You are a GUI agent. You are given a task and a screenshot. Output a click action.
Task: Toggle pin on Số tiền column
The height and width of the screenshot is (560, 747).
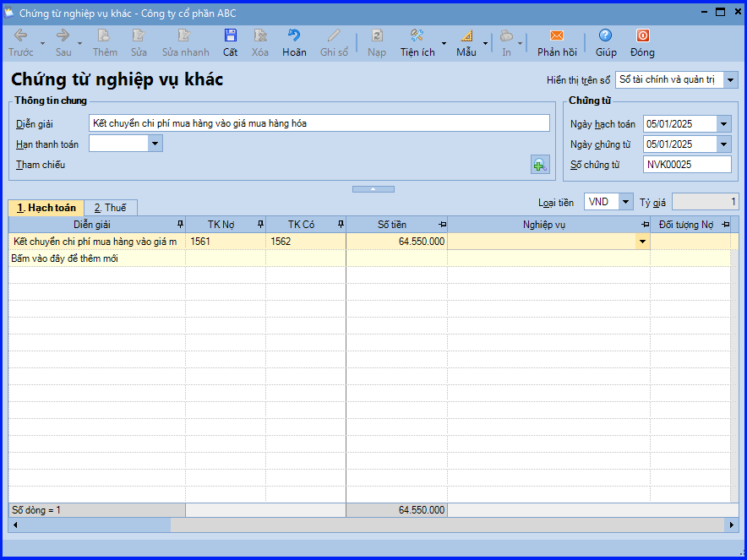[x=442, y=225]
